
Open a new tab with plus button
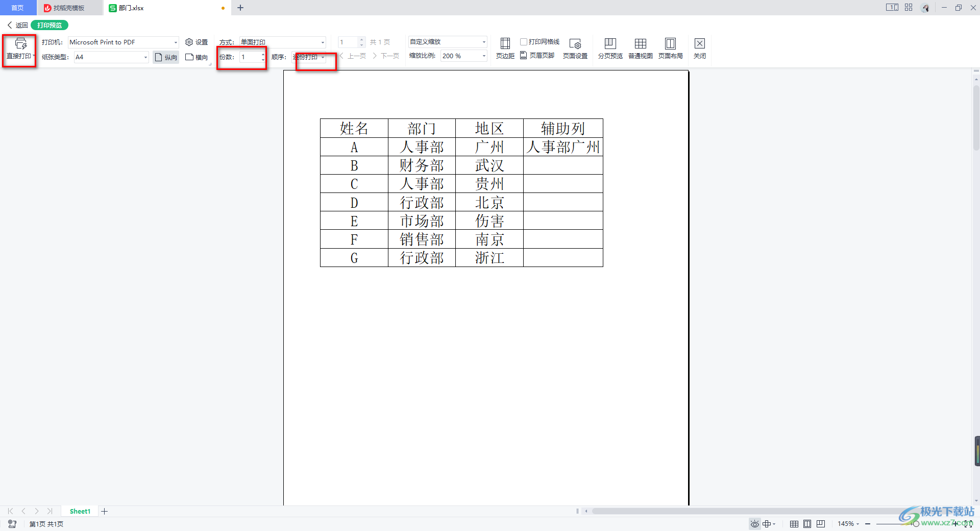click(240, 8)
